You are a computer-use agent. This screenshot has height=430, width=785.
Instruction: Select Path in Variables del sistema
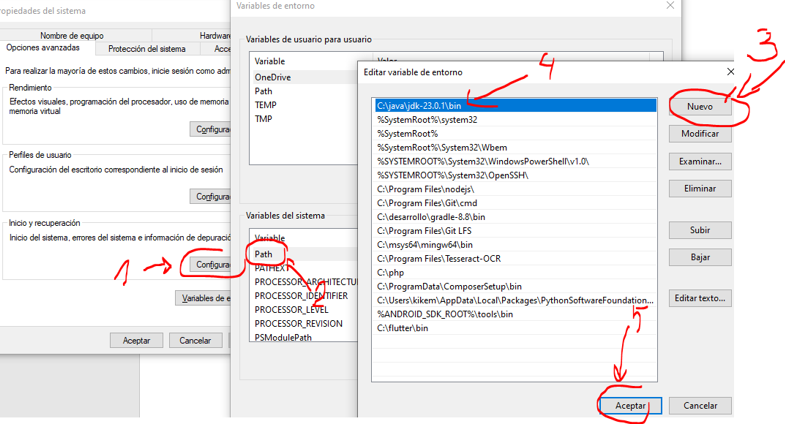coord(264,254)
